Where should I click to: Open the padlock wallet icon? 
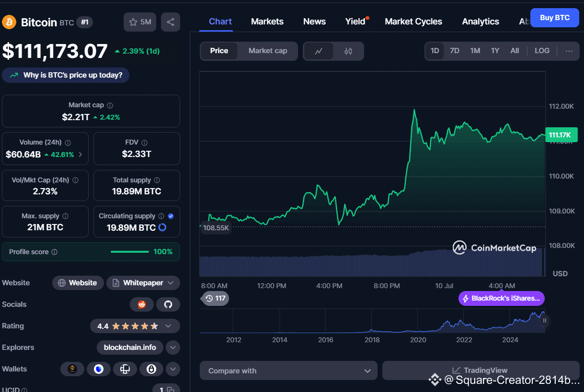click(151, 369)
